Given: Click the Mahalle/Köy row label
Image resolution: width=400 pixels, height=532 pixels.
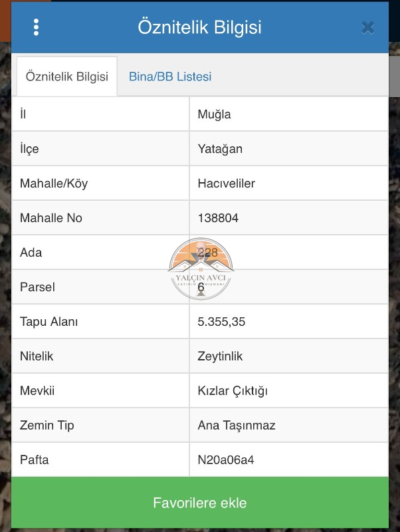Looking at the screenshot, I should point(54,184).
